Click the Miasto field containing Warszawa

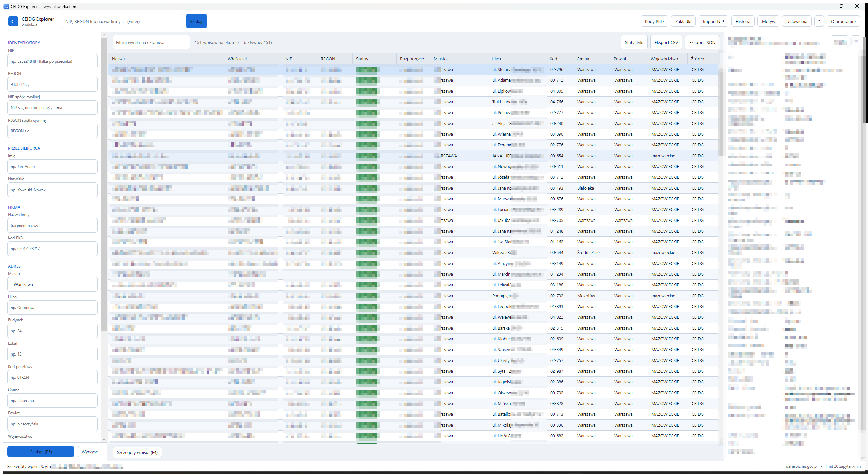click(53, 284)
